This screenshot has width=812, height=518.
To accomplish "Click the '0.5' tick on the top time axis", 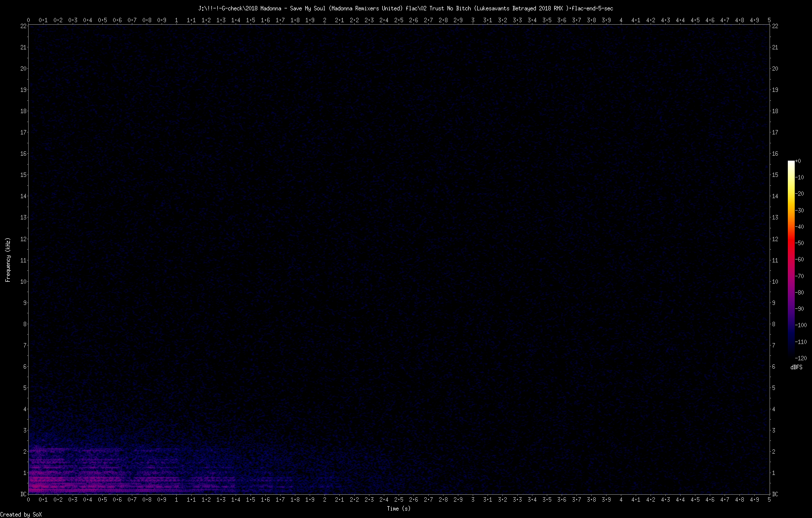I will (102, 20).
